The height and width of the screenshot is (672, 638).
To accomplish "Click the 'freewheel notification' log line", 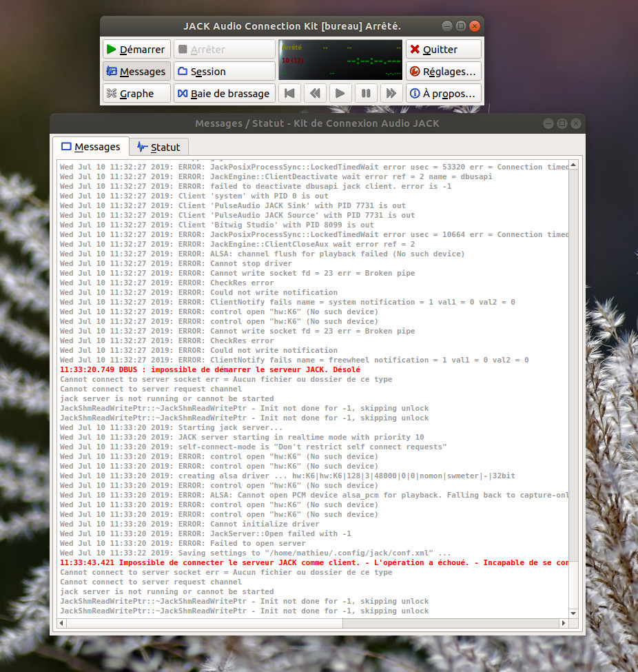I will (x=294, y=360).
